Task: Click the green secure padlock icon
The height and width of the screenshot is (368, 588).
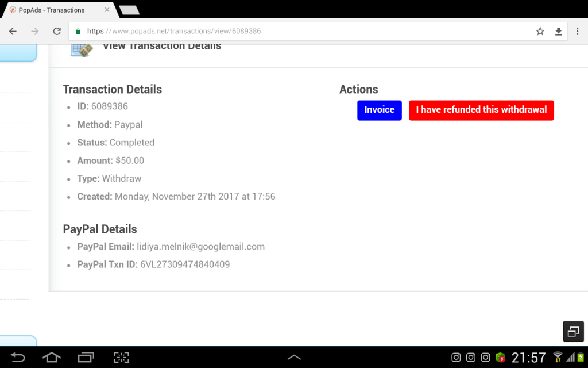Action: [78, 32]
